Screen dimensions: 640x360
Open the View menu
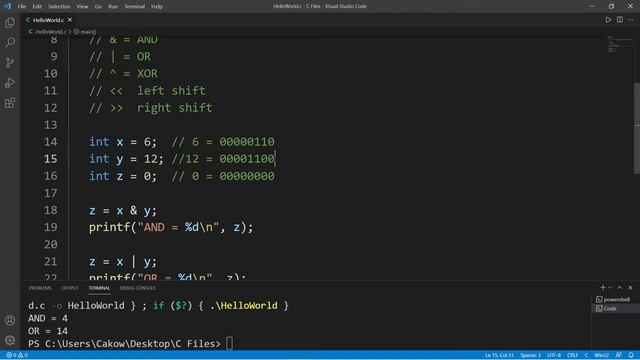tap(82, 7)
